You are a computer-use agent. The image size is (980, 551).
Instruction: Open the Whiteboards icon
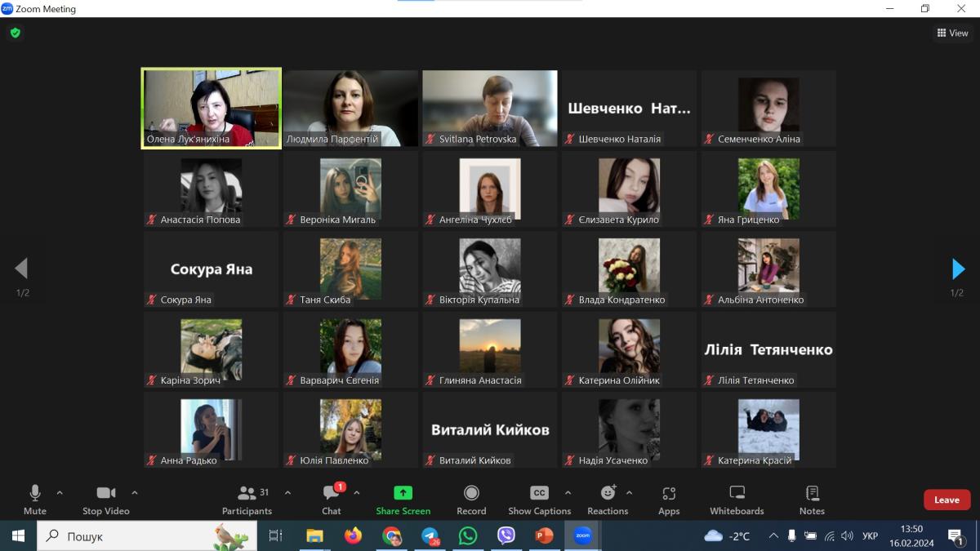(x=737, y=493)
